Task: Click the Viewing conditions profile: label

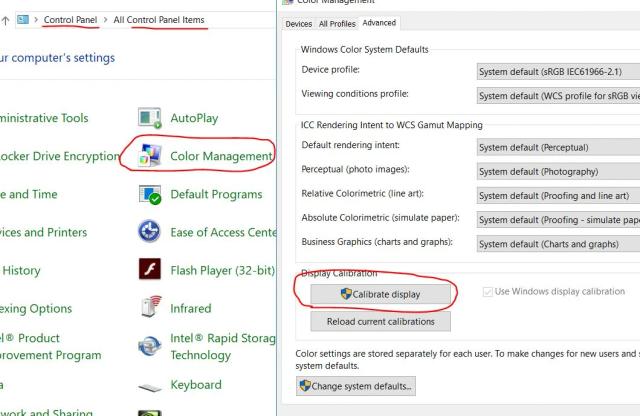Action: [355, 93]
